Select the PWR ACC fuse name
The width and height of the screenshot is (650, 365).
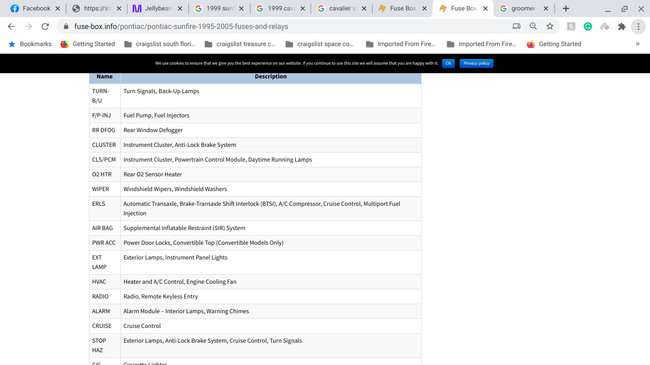[104, 243]
